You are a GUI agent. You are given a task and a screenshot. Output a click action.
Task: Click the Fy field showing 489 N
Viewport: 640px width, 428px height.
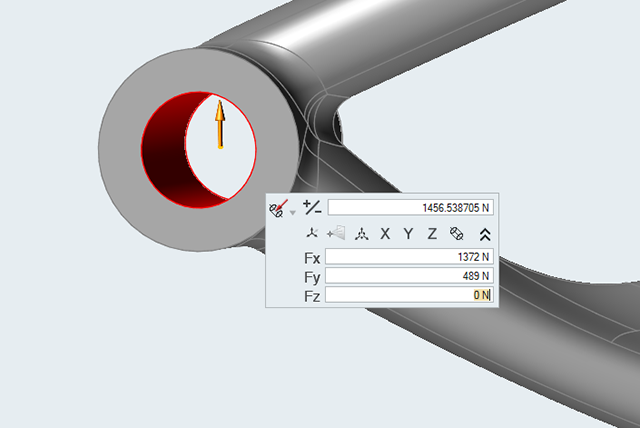[x=411, y=276]
